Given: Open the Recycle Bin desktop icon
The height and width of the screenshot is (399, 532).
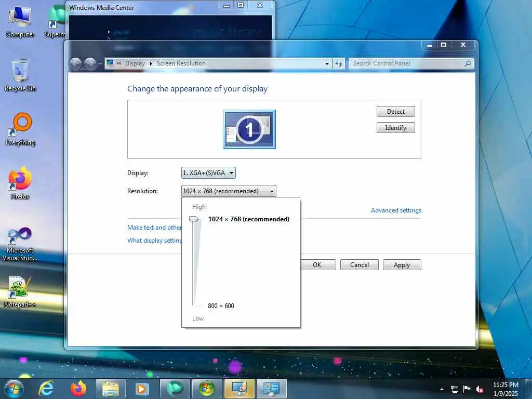Looking at the screenshot, I should [20, 75].
